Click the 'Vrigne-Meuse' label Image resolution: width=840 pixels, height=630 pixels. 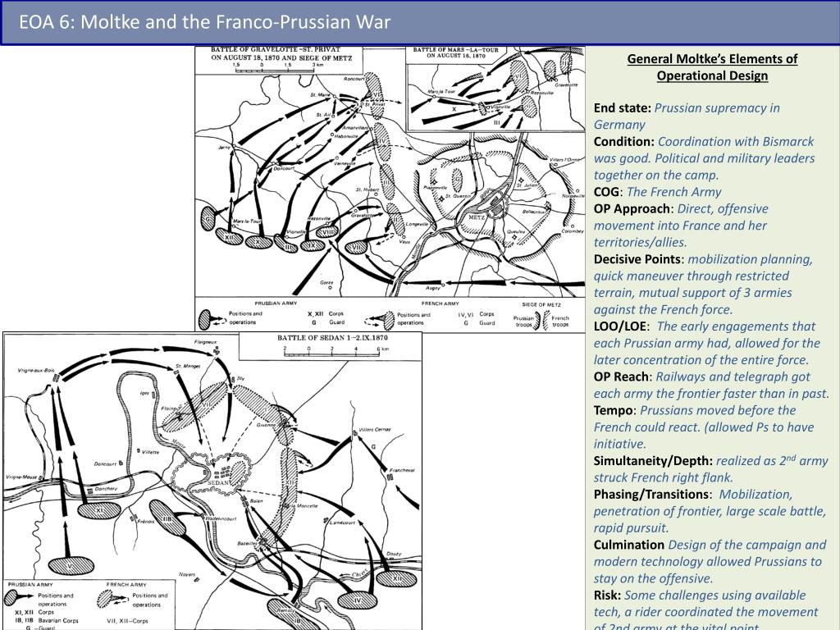coord(21,477)
